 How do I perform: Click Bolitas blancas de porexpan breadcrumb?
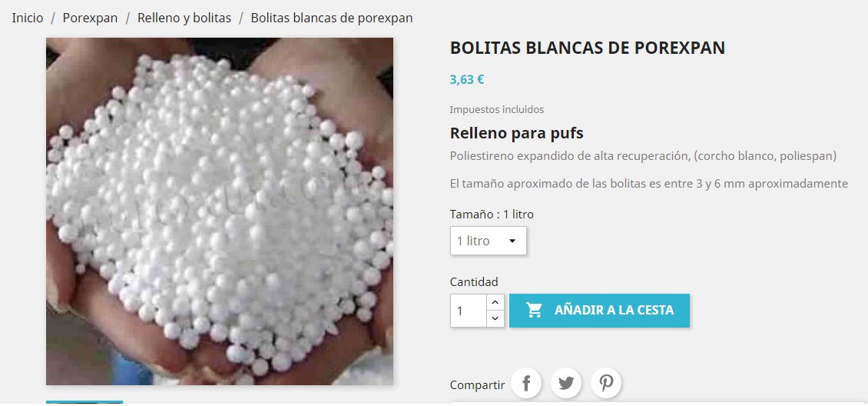pyautogui.click(x=332, y=18)
